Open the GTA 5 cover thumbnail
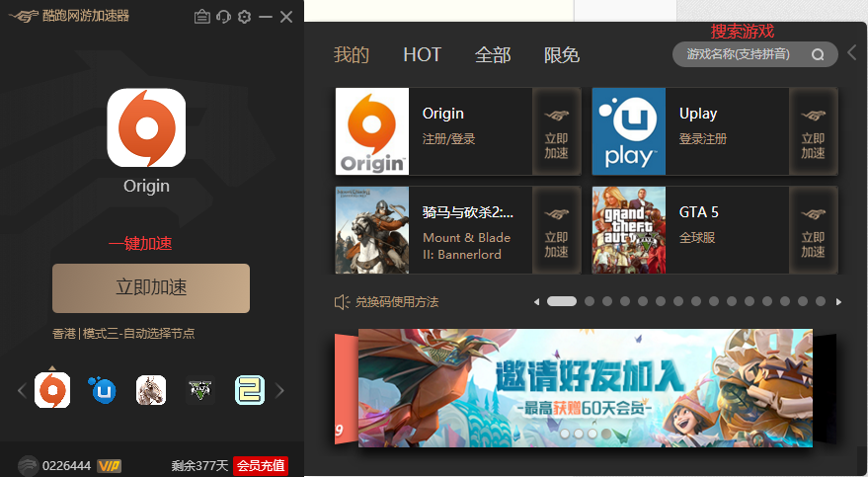This screenshot has width=868, height=477. (x=629, y=230)
